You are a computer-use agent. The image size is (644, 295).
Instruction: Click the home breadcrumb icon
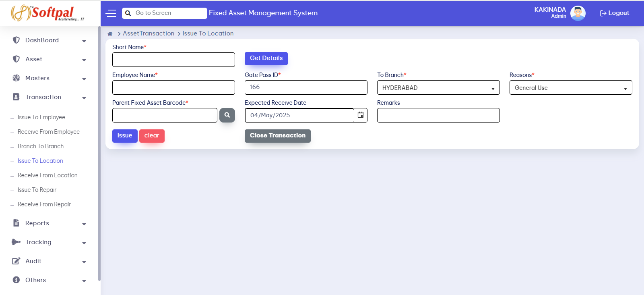[x=110, y=34]
